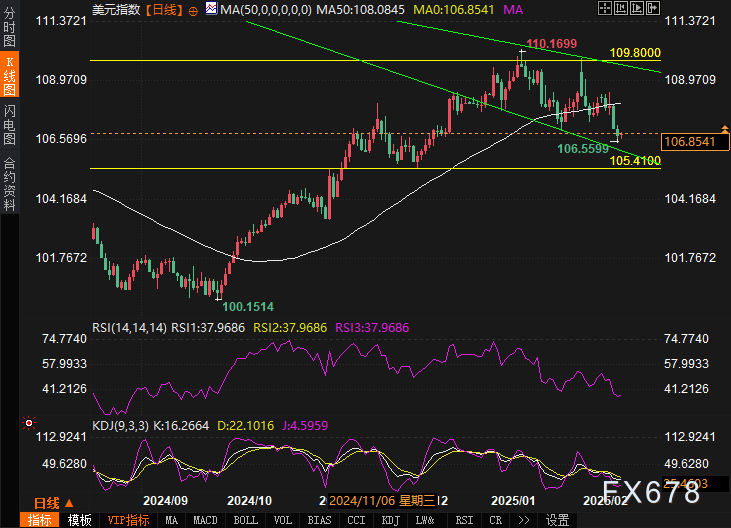The width and height of the screenshot is (731, 528).
Task: Switch to the 模板 tab
Action: 79,520
